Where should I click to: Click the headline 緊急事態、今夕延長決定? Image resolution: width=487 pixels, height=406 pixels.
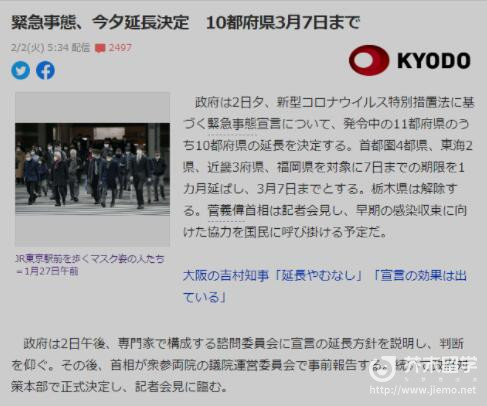point(100,23)
